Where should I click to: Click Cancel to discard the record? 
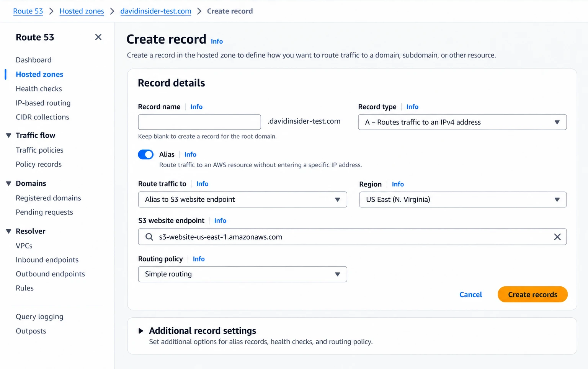[x=470, y=294]
